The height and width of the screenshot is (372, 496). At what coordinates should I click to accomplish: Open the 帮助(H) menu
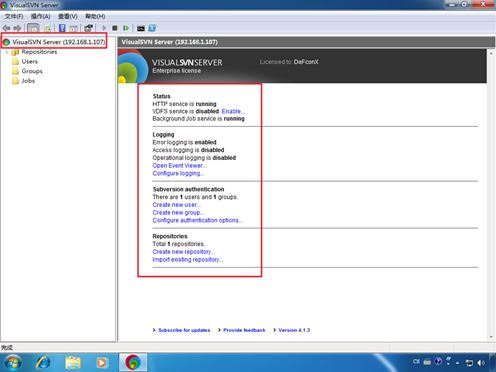coord(95,16)
